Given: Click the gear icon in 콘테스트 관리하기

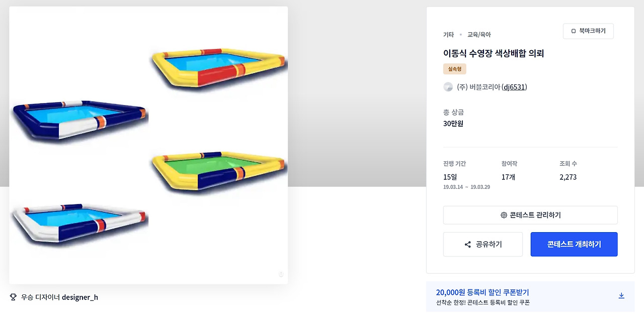Looking at the screenshot, I should coord(504,215).
